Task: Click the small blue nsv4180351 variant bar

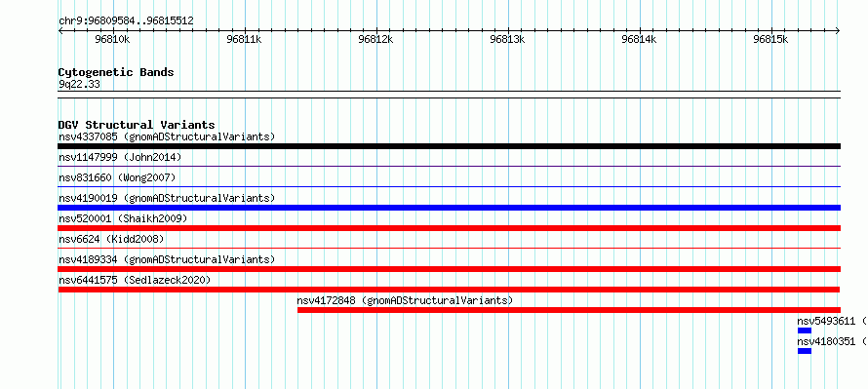Action: point(805,351)
